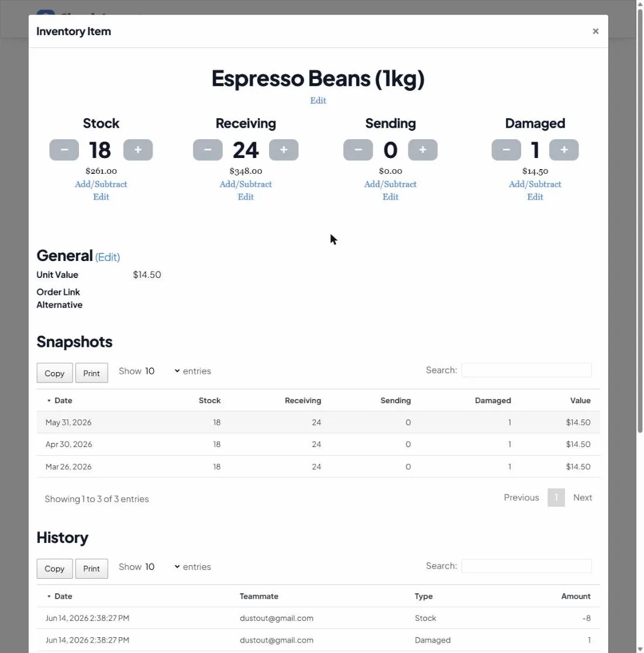Select the May 31, 2026 snapshot row

pos(318,422)
